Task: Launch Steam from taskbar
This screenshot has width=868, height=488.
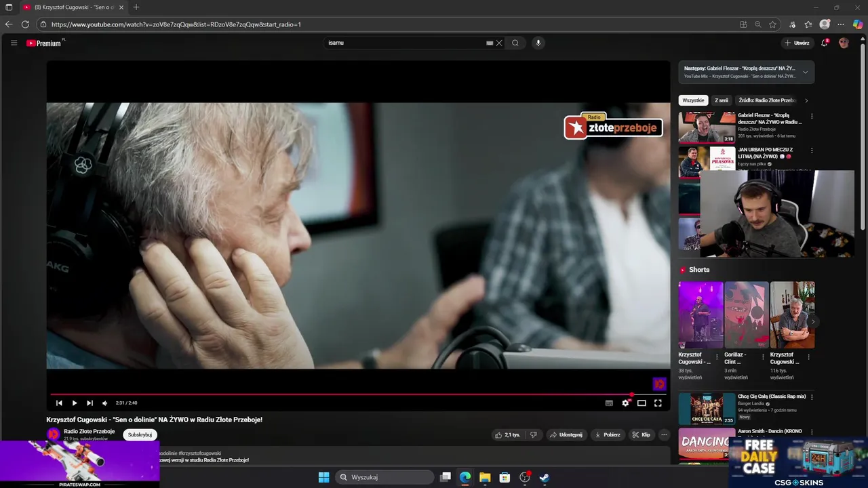Action: point(544,477)
